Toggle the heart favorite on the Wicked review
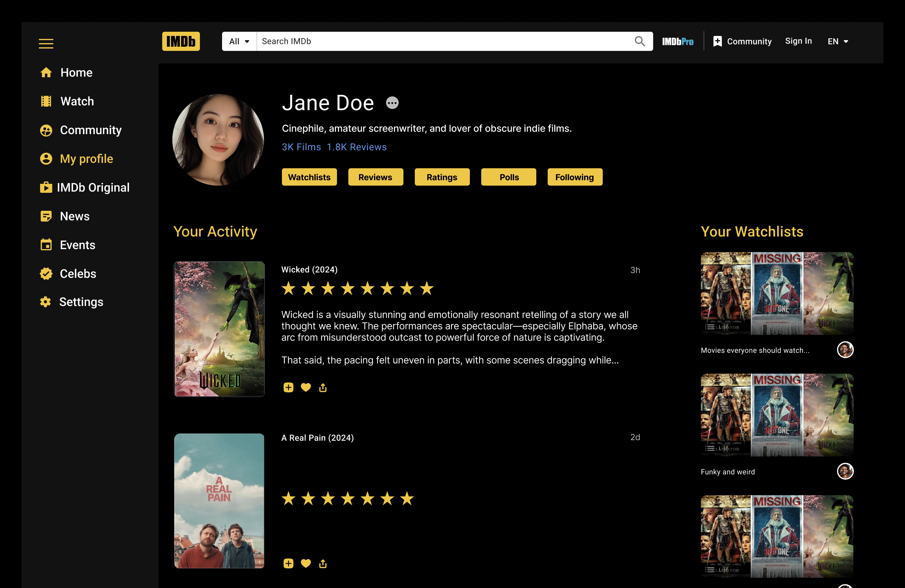This screenshot has width=905, height=588. point(306,387)
